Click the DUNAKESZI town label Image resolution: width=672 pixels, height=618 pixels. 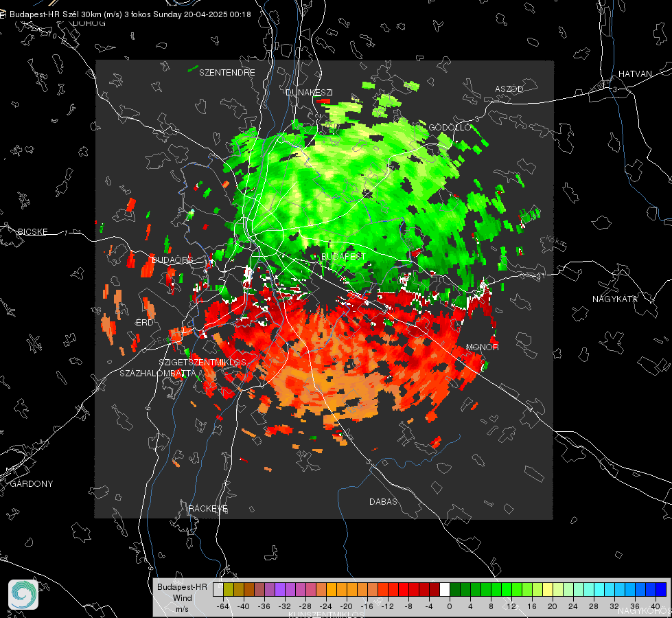click(309, 92)
